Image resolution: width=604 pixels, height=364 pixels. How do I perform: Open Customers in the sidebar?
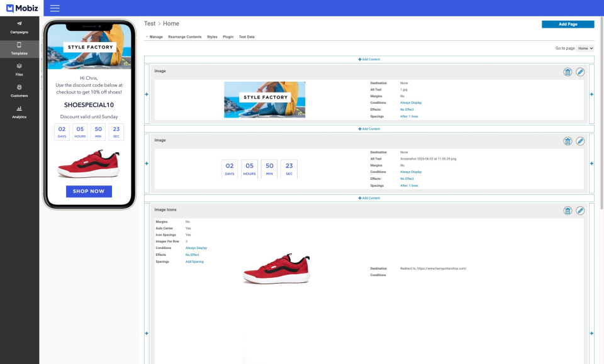(20, 91)
